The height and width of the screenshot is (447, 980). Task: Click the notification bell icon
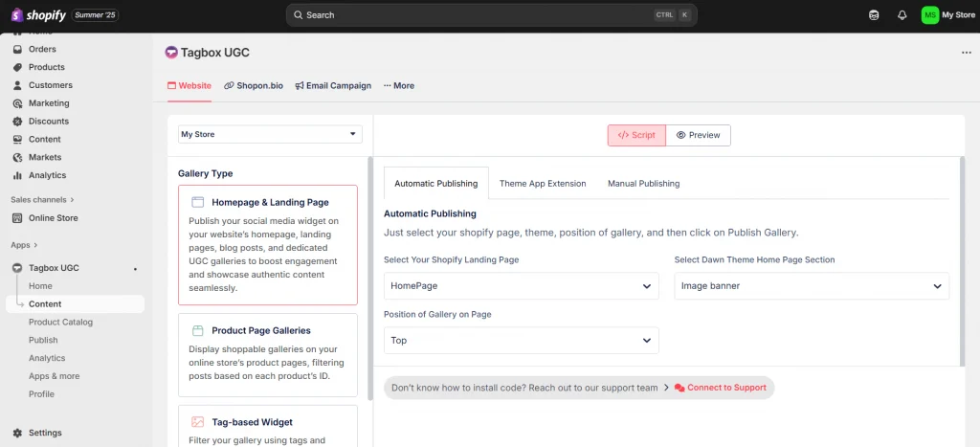[902, 15]
